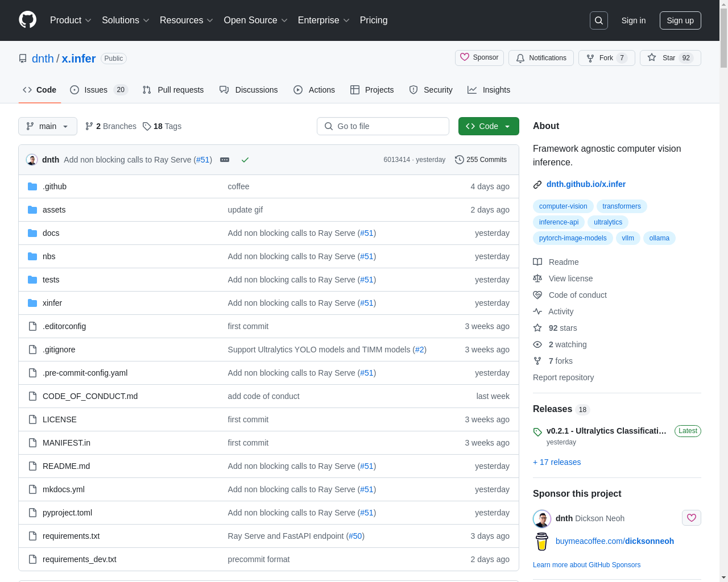
Task: Expand the green Code dropdown button
Action: point(489,126)
